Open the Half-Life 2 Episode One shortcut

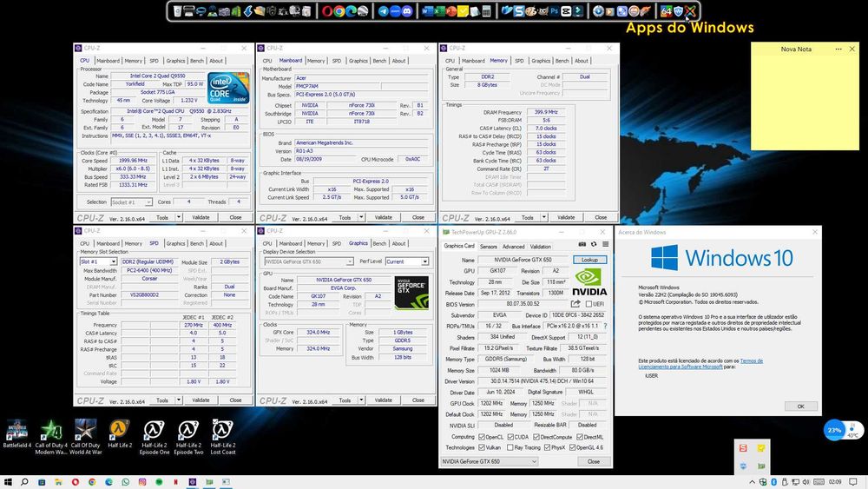click(x=155, y=438)
